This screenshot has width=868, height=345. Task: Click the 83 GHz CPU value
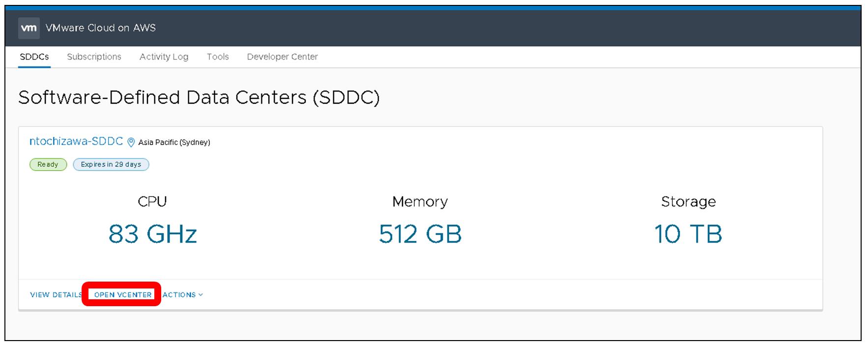(152, 234)
